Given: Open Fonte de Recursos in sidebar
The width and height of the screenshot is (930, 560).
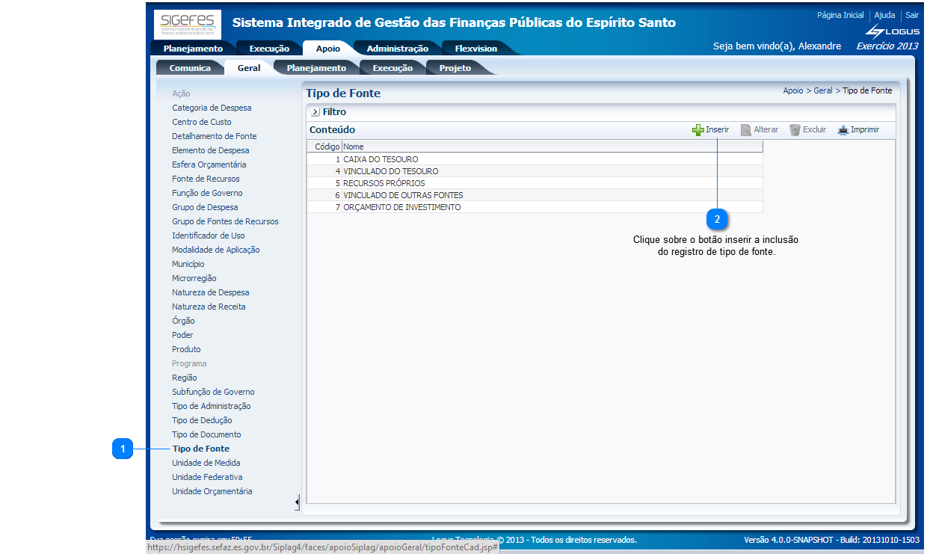Looking at the screenshot, I should point(206,179).
